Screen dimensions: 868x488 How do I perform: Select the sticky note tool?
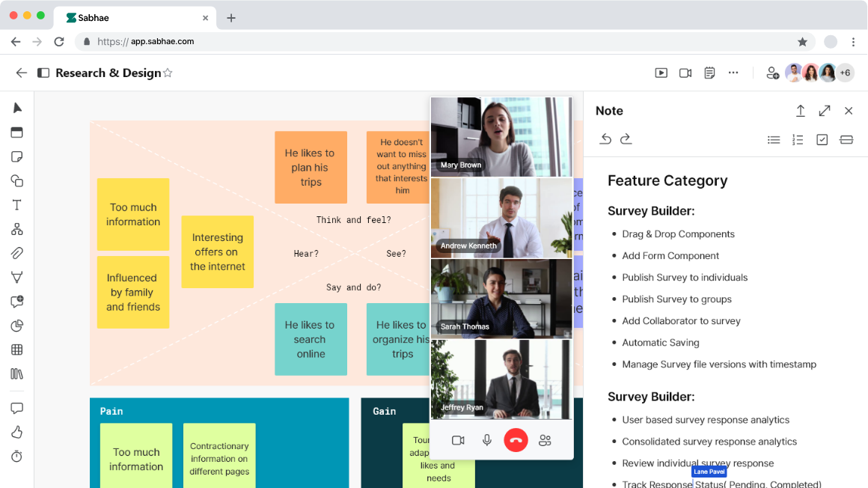coord(17,156)
